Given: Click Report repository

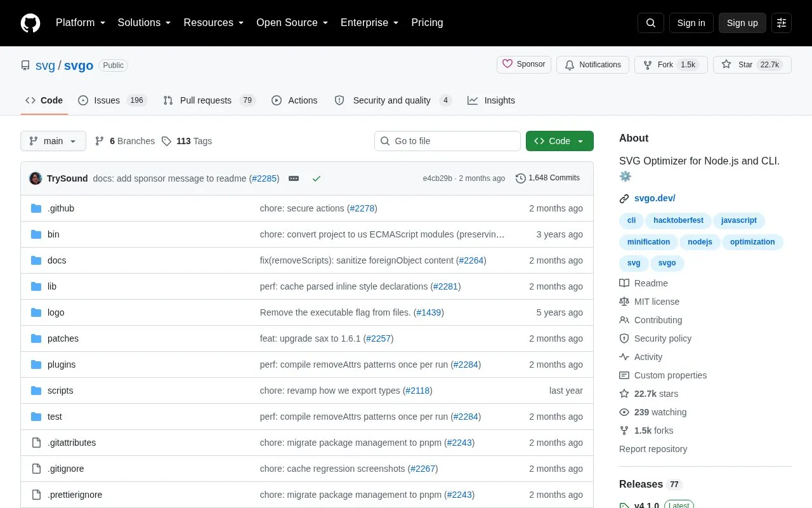Looking at the screenshot, I should click(653, 449).
